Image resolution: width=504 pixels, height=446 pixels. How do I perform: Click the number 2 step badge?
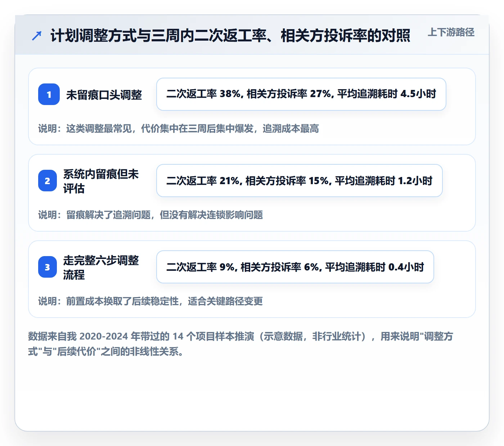coord(48,181)
